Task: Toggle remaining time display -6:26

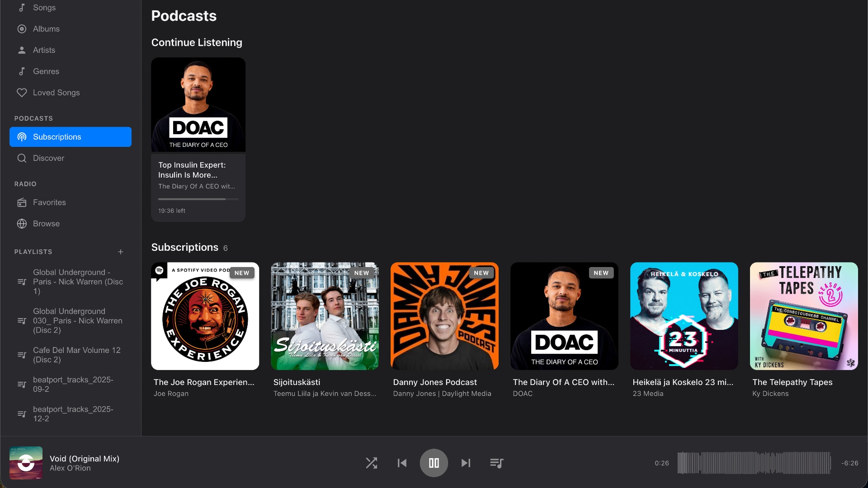Action: (x=849, y=463)
